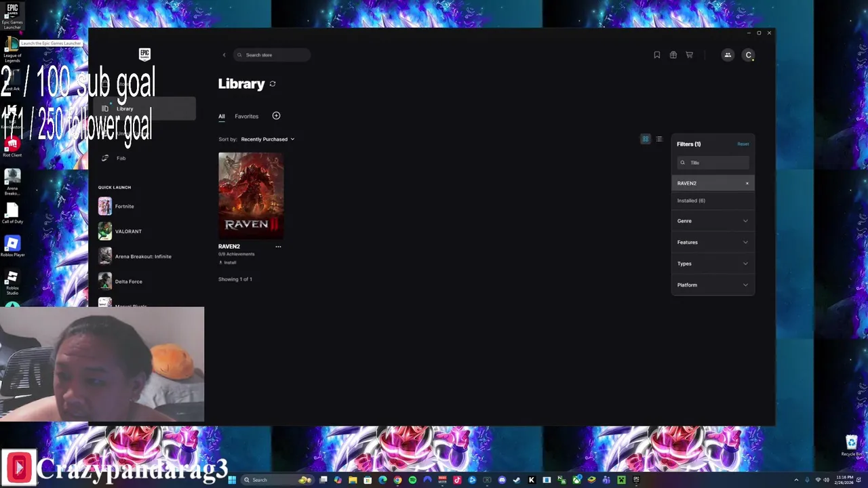Image resolution: width=868 pixels, height=488 pixels.
Task: Open League of Legends desktop shortcut
Action: pos(12,50)
